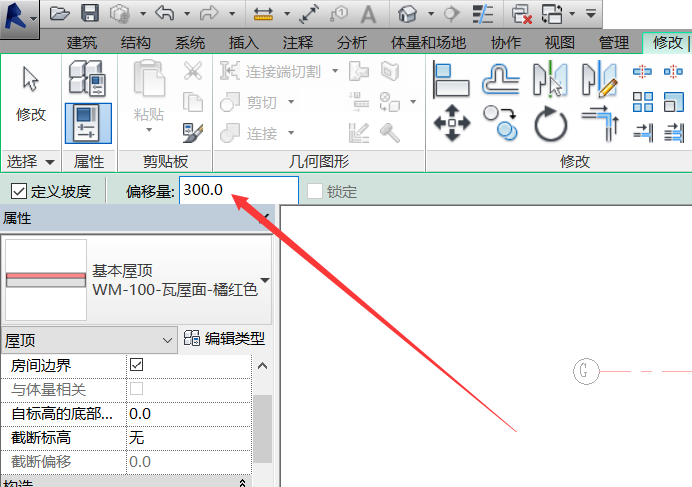Click the Aligned Dimension icon
Screen dimensions: 692x487
point(309,14)
